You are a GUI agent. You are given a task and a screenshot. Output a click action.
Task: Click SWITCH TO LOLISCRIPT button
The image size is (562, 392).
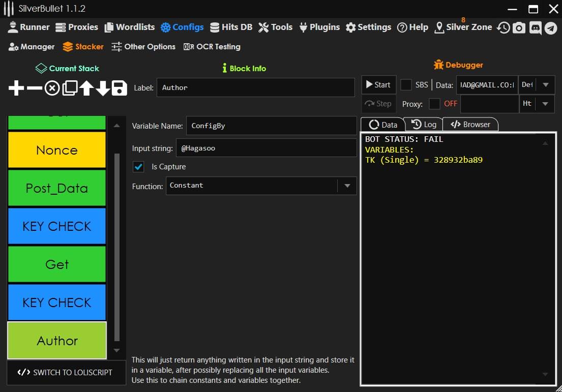click(x=65, y=372)
